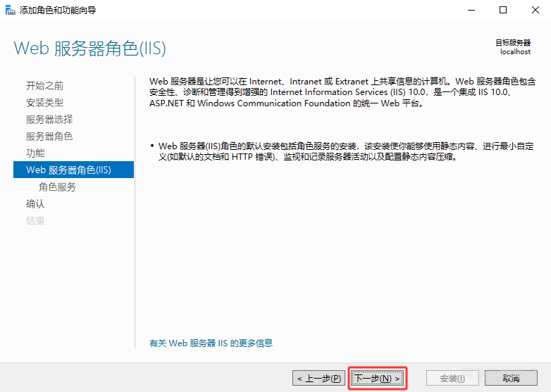Open the 角色服务 sub-step
Image resolution: width=551 pixels, height=392 pixels.
[x=57, y=187]
